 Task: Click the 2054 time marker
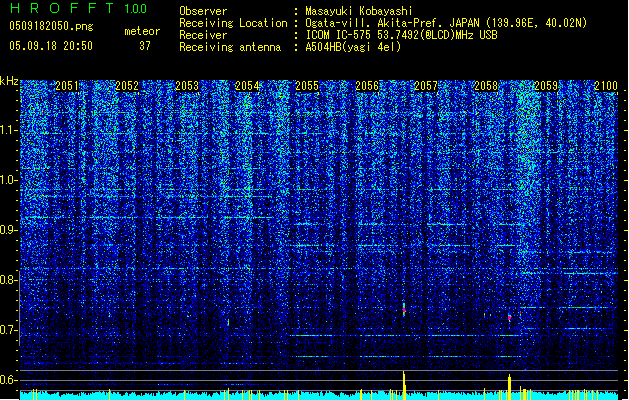click(x=247, y=86)
